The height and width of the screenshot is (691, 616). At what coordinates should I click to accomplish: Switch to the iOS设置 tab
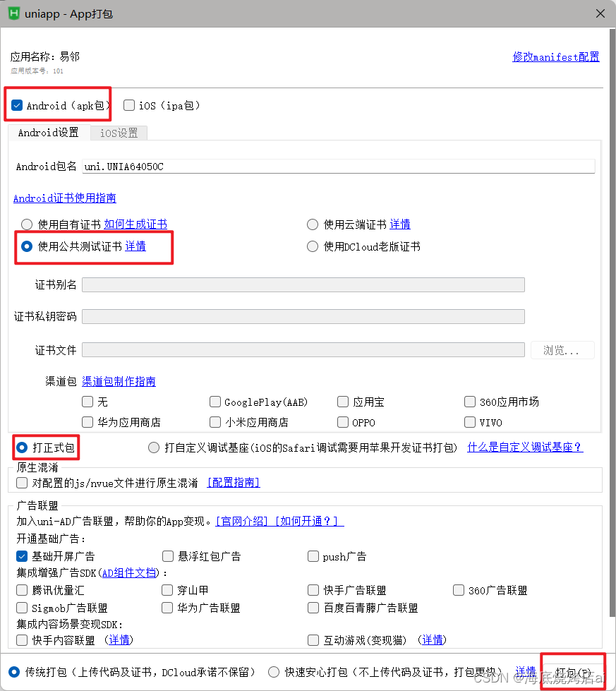(118, 132)
